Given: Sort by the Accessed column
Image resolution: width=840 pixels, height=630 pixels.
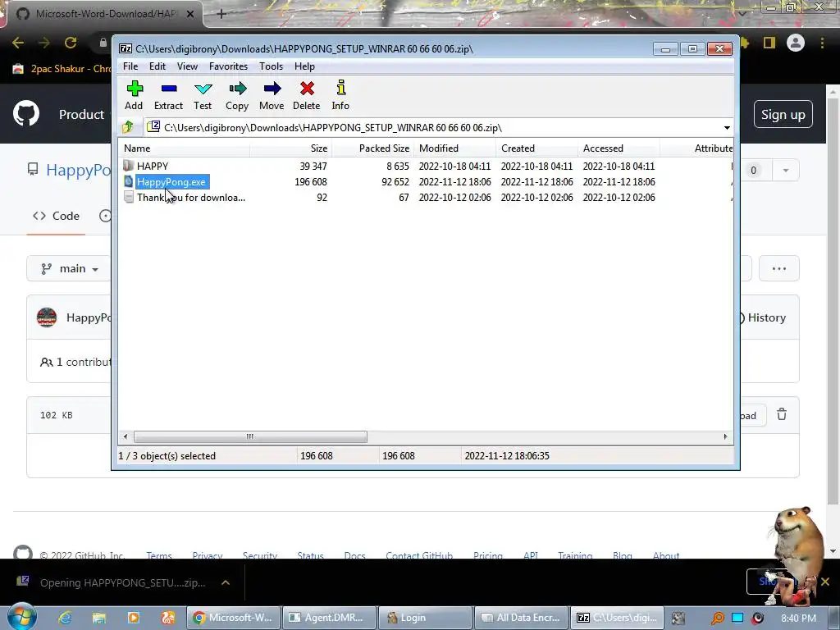Looking at the screenshot, I should (619, 148).
